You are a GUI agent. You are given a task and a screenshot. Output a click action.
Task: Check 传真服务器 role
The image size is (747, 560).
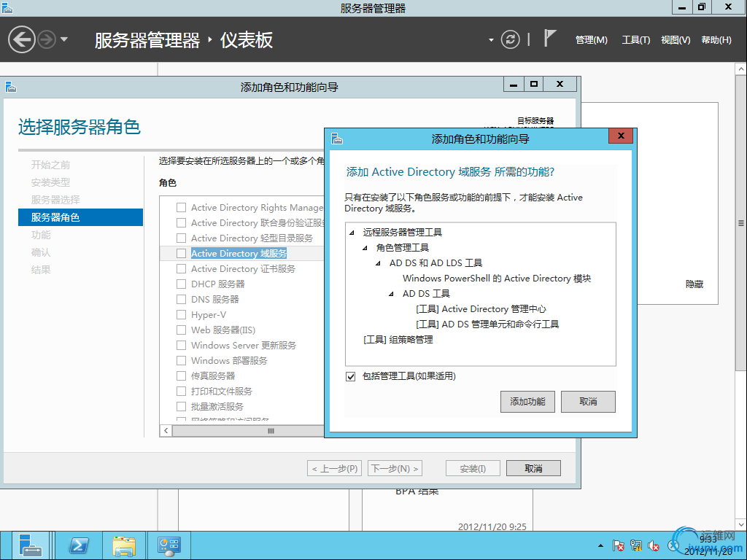point(181,376)
